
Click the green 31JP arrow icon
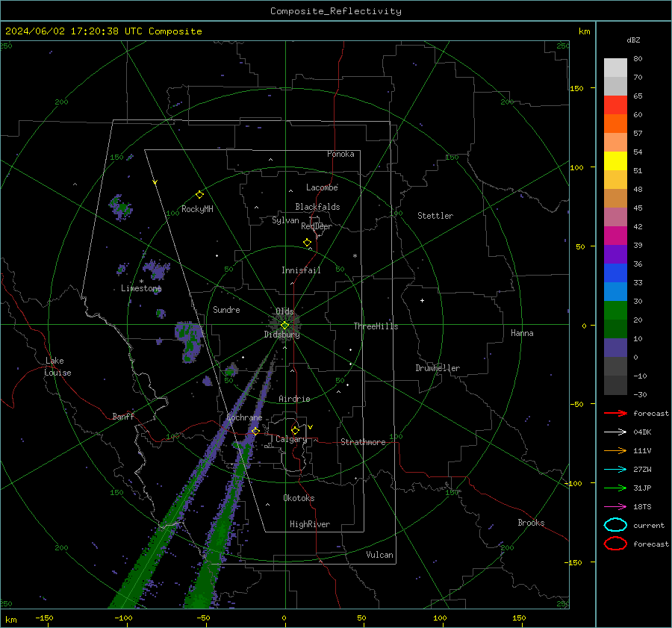(x=615, y=488)
